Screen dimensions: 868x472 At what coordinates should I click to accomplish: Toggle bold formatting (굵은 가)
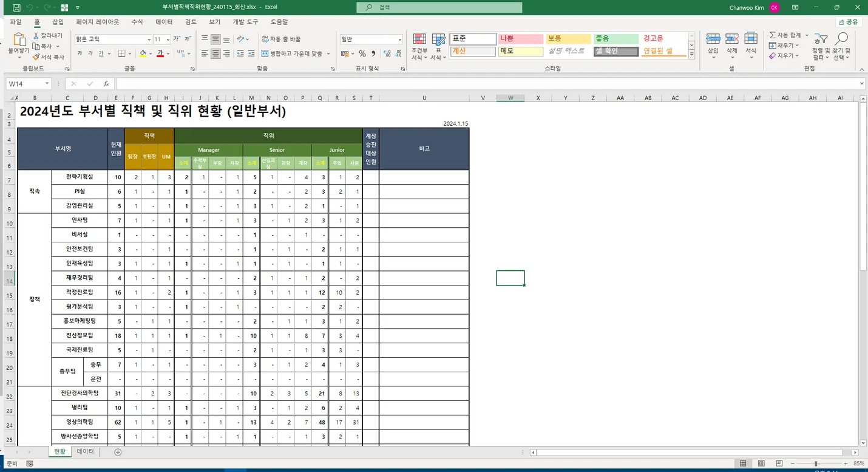click(x=80, y=53)
